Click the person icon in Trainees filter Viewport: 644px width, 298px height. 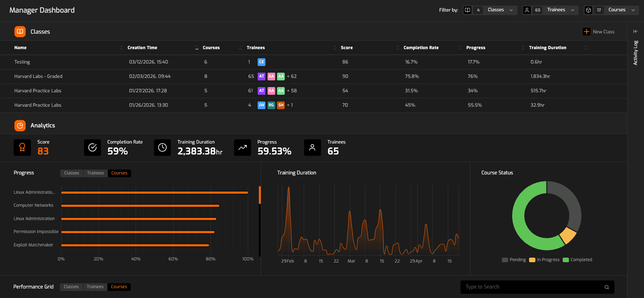(527, 10)
